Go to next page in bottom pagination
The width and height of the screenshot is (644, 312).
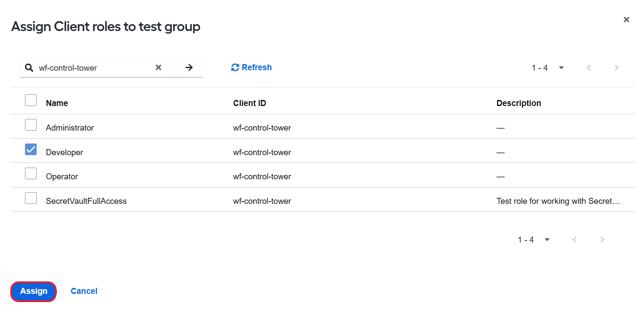pos(602,240)
